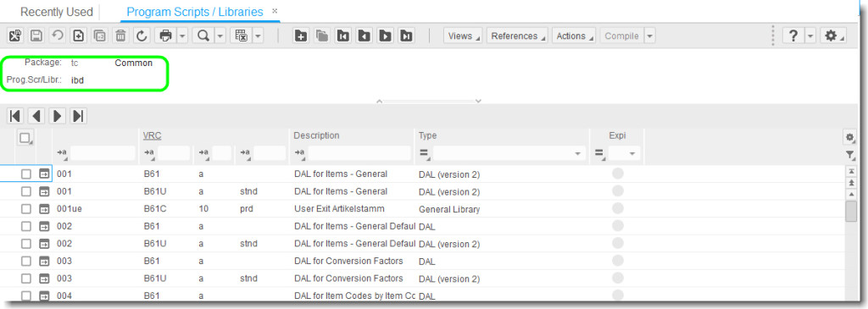Click the printer icon

(165, 36)
